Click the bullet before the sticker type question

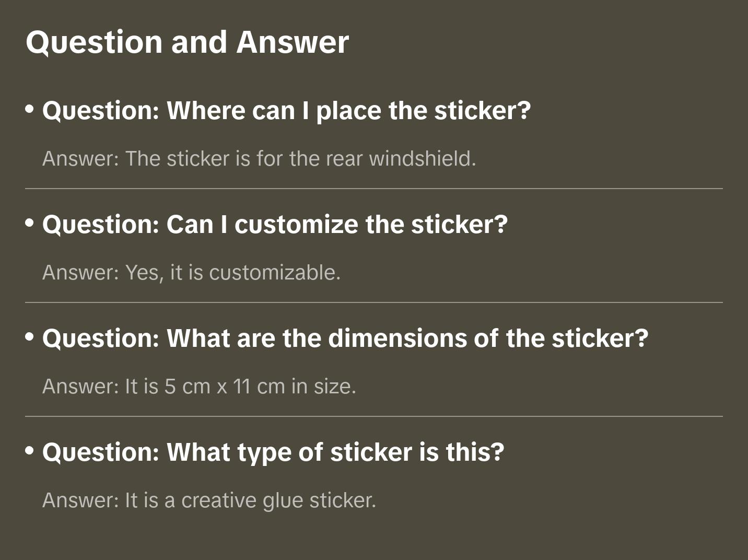(30, 451)
